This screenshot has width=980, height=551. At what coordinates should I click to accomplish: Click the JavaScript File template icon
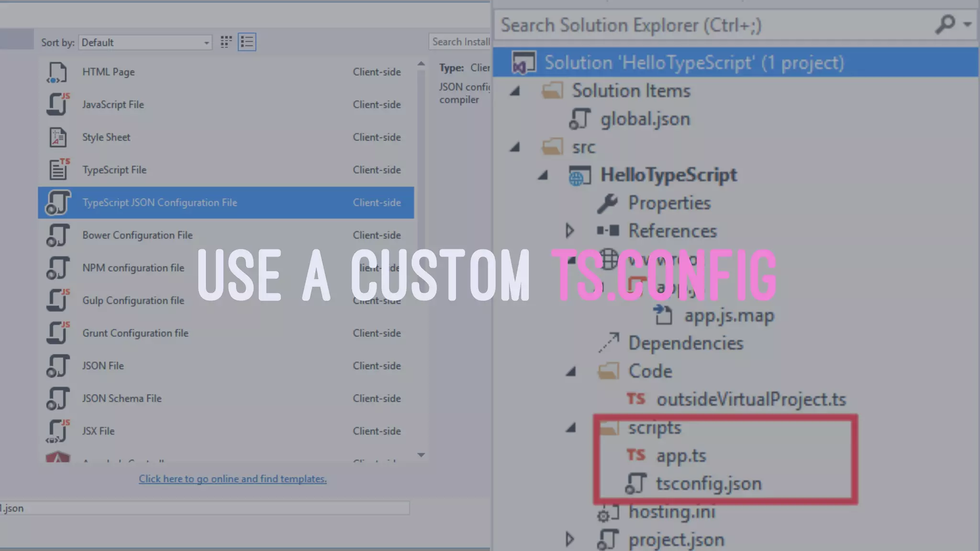(58, 104)
